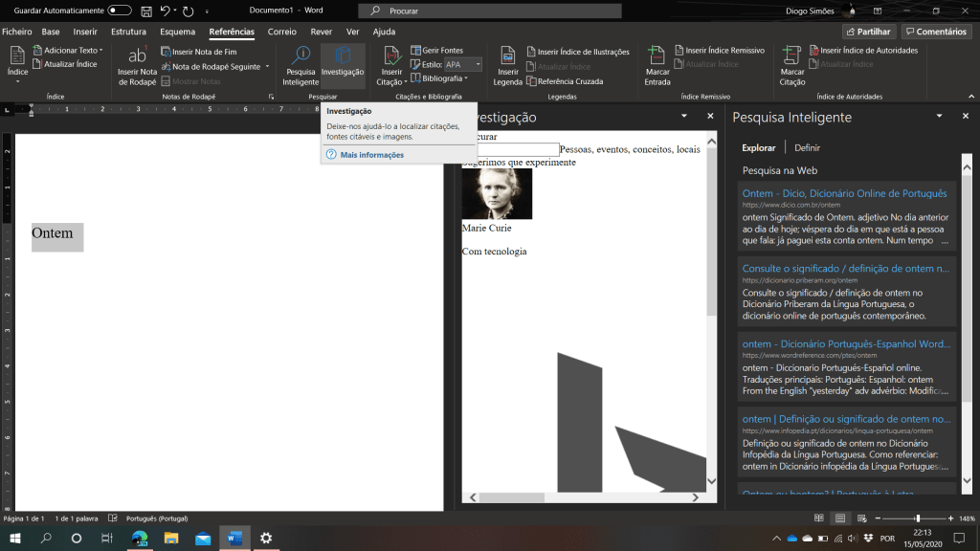This screenshot has width=980, height=551.
Task: Click the Partilhar button
Action: 868,32
